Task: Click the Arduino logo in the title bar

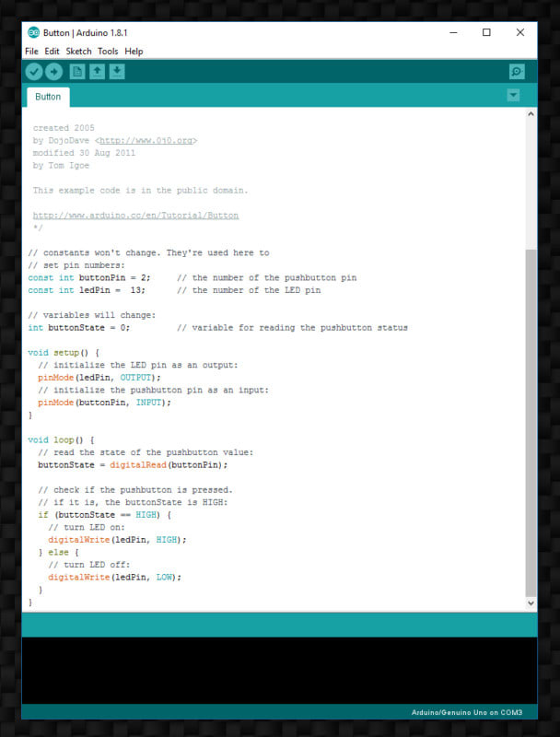Action: pyautogui.click(x=33, y=32)
